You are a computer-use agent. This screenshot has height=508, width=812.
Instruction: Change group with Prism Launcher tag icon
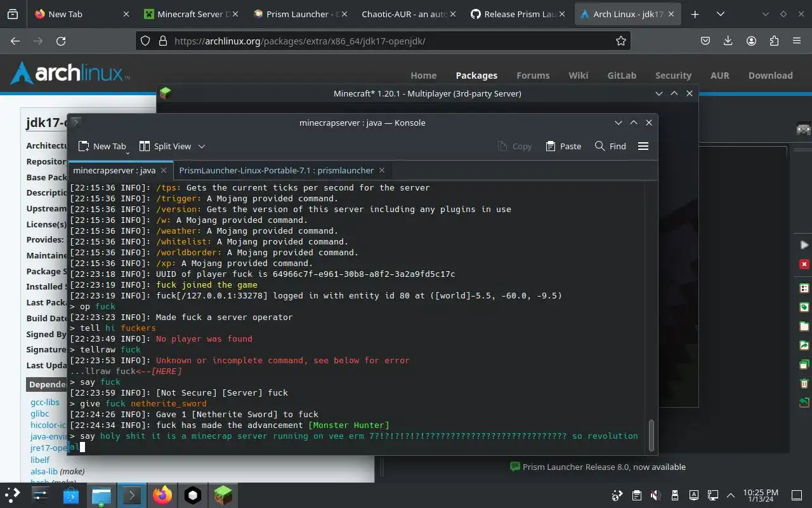(x=804, y=307)
